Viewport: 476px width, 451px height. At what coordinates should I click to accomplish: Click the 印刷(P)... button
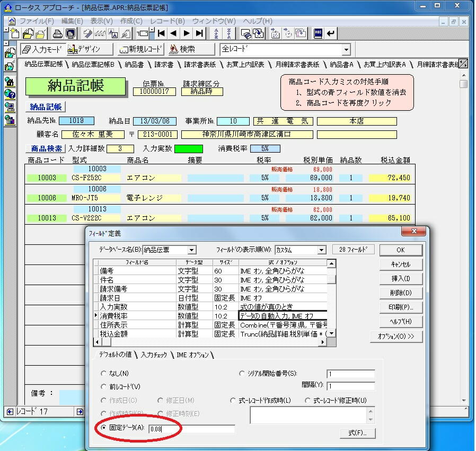point(401,307)
